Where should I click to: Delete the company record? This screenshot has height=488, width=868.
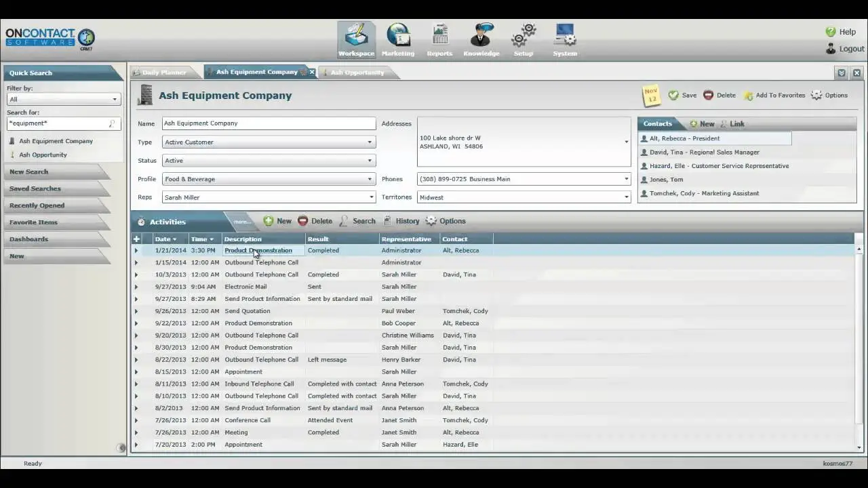click(x=719, y=96)
